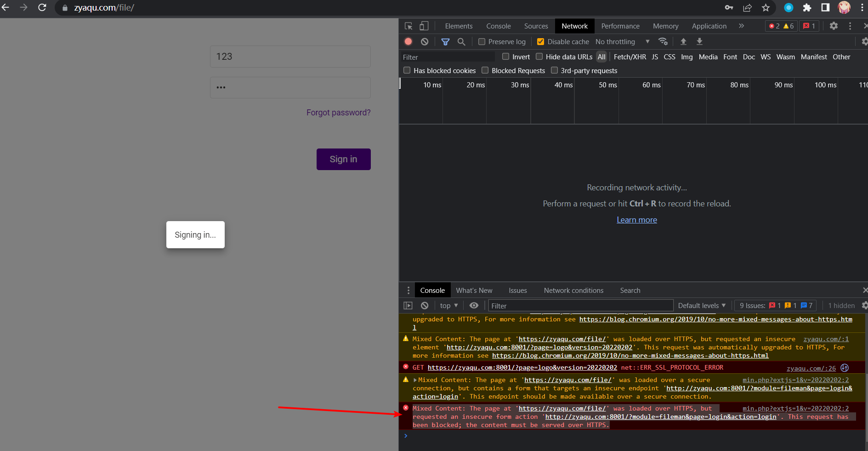Click the eye icon to create live expression
868x451 pixels.
[x=474, y=305]
